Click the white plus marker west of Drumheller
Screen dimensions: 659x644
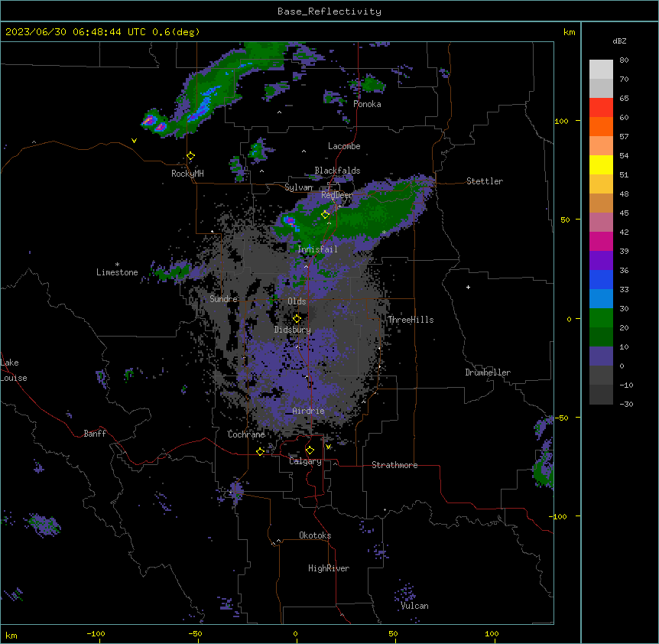(x=468, y=287)
